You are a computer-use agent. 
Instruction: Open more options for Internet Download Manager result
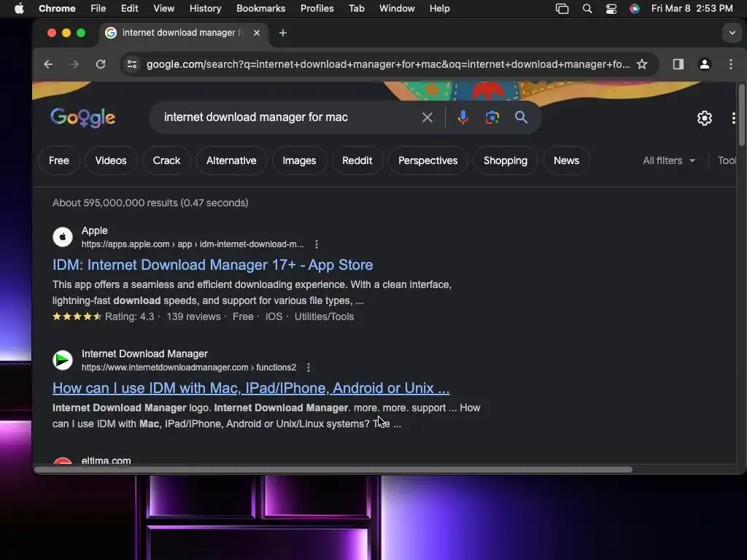pos(309,367)
